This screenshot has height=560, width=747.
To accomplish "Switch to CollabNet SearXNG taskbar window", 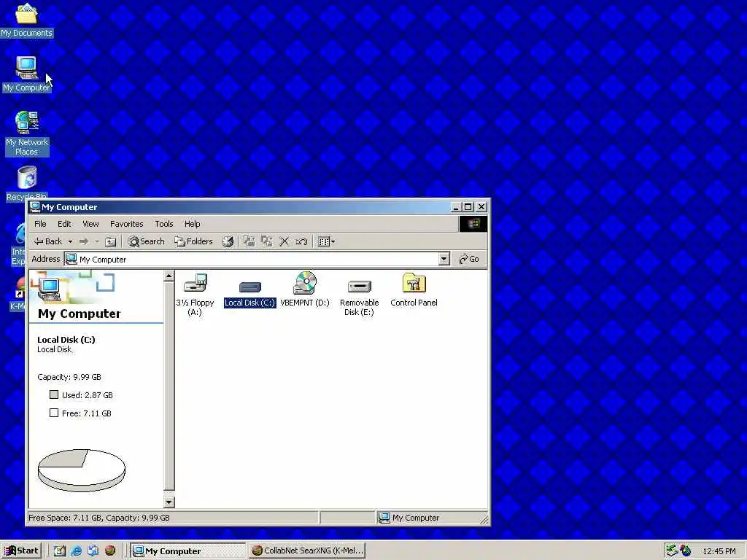I will click(x=307, y=551).
